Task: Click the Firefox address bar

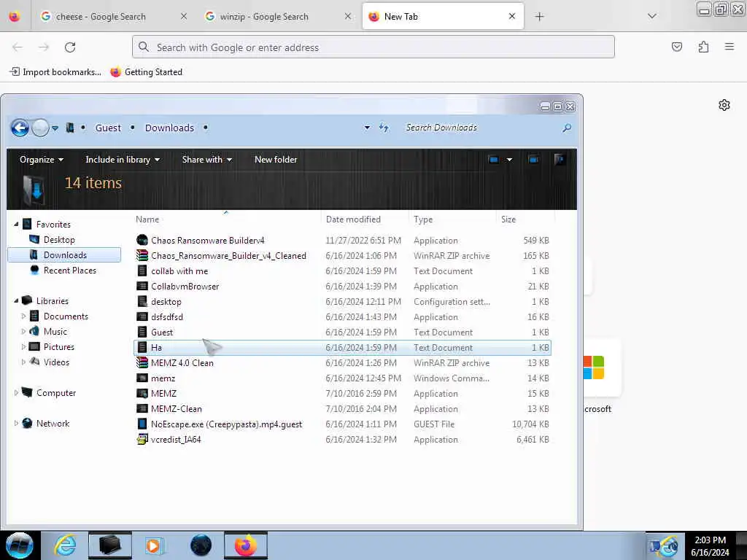Action: pos(373,47)
